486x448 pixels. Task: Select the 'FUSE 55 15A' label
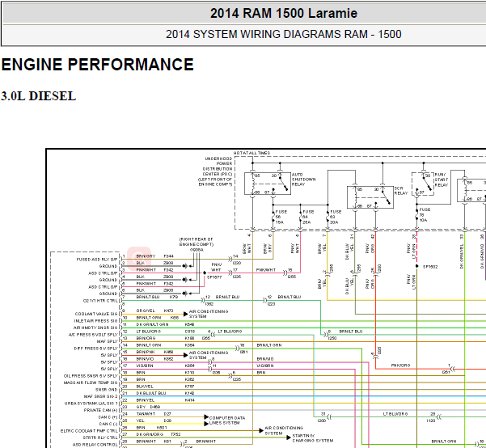[x=281, y=217]
